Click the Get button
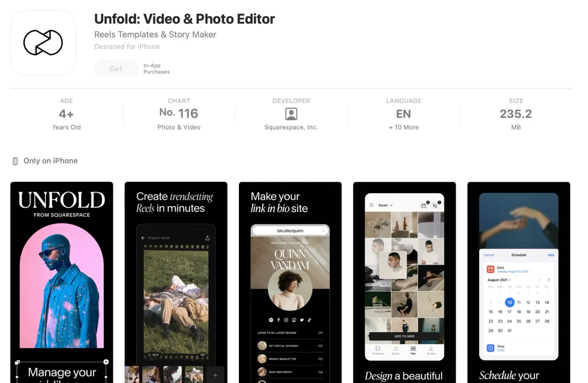Screen dimensions: 588x383 point(116,69)
